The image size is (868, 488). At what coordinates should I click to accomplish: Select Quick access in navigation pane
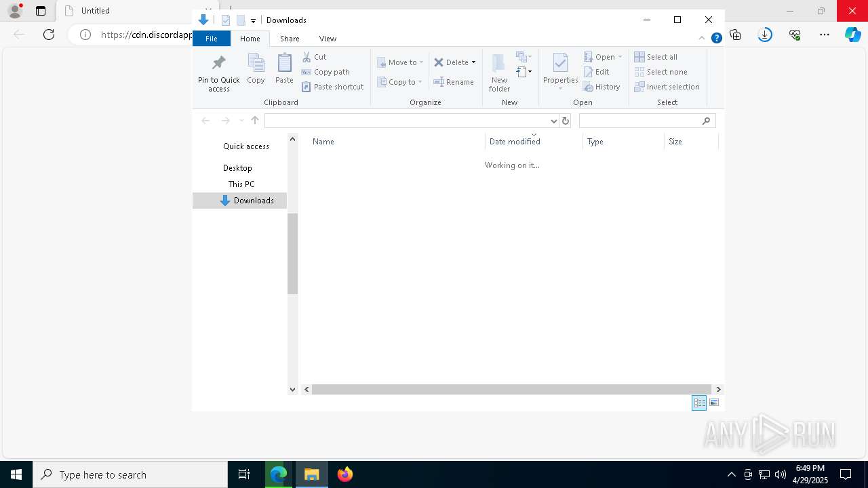pyautogui.click(x=245, y=146)
